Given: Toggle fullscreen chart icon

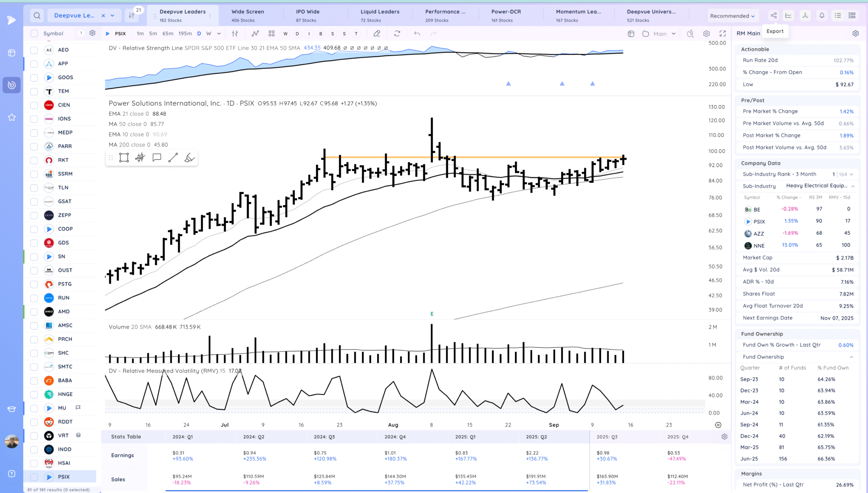Looking at the screenshot, I should point(723,34).
